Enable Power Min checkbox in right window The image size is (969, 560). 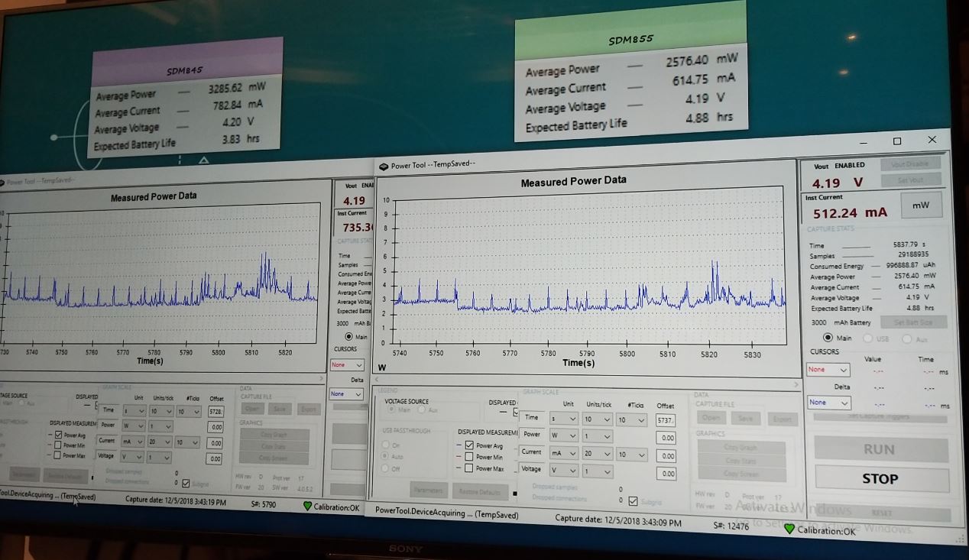point(468,457)
